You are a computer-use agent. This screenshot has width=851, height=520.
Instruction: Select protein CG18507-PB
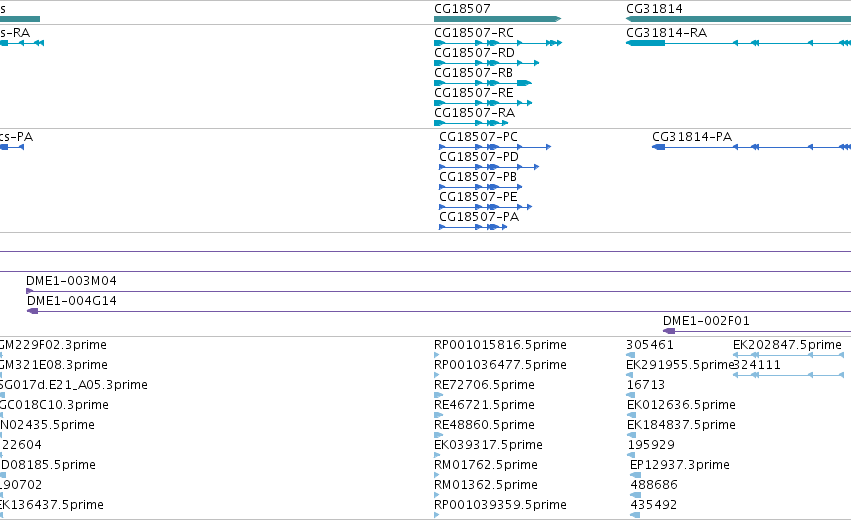pyautogui.click(x=478, y=177)
